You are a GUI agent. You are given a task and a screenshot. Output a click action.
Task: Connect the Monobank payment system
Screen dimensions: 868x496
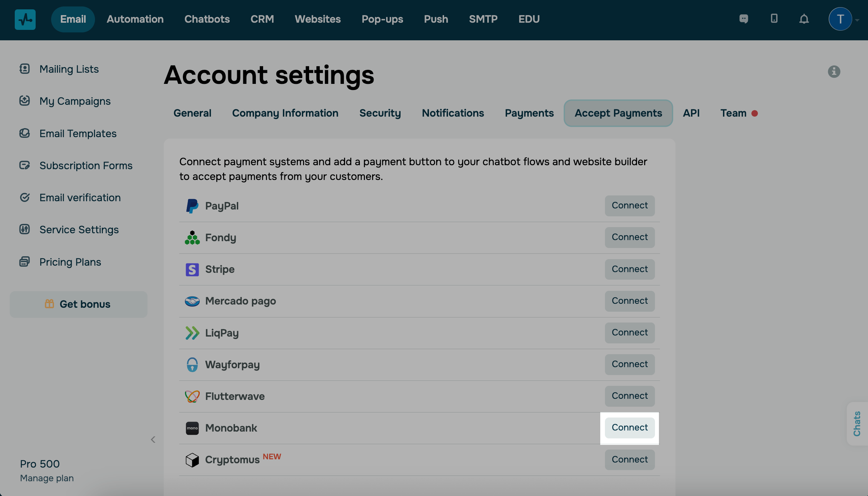629,428
